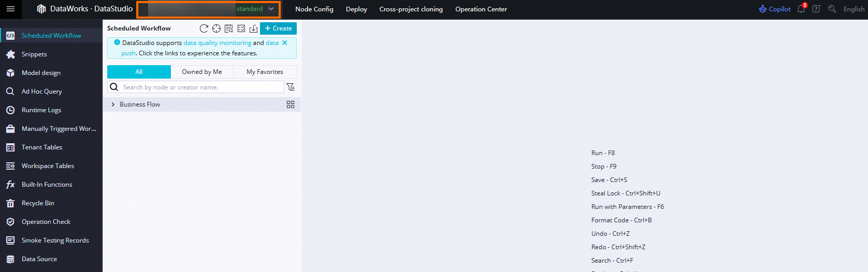Open the wrench settings icon
The image size is (868, 272).
click(832, 9)
